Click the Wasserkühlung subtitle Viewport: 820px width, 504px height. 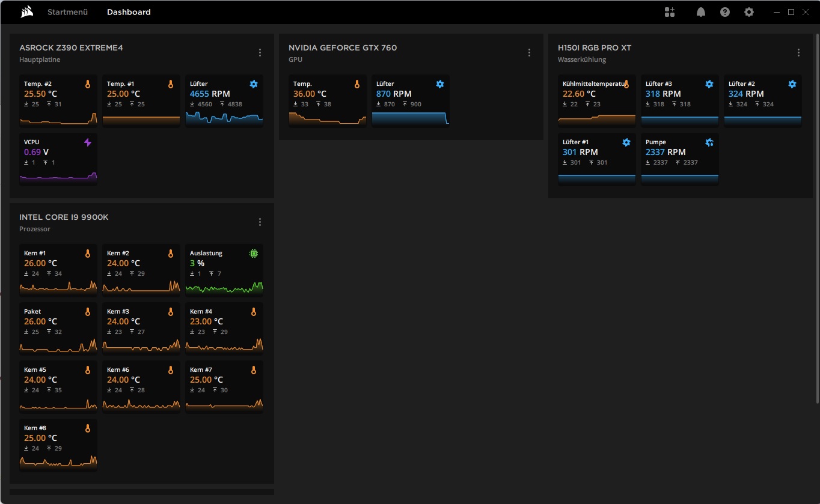582,60
